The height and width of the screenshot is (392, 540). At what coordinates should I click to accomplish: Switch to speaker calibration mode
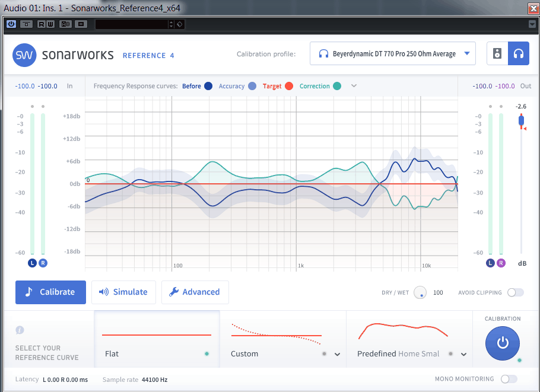[497, 53]
